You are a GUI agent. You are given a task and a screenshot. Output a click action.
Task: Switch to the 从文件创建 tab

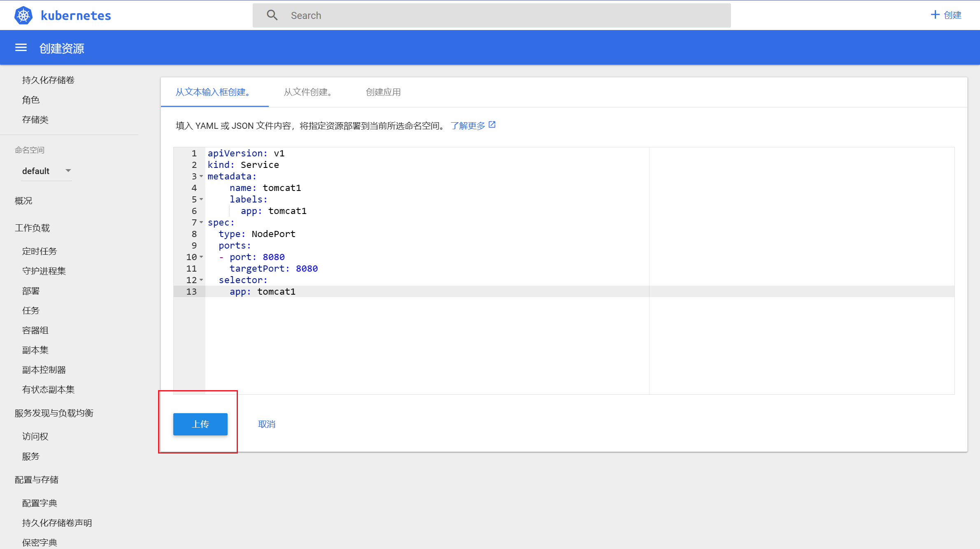[x=307, y=92]
